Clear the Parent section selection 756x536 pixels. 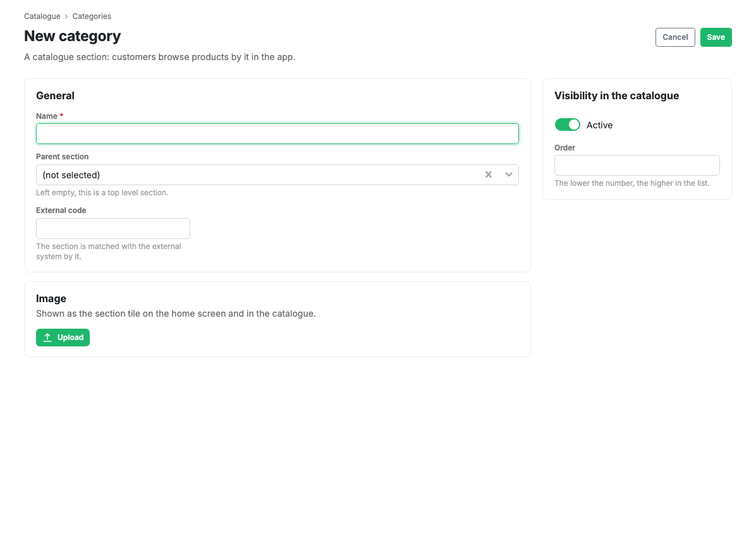click(x=489, y=175)
